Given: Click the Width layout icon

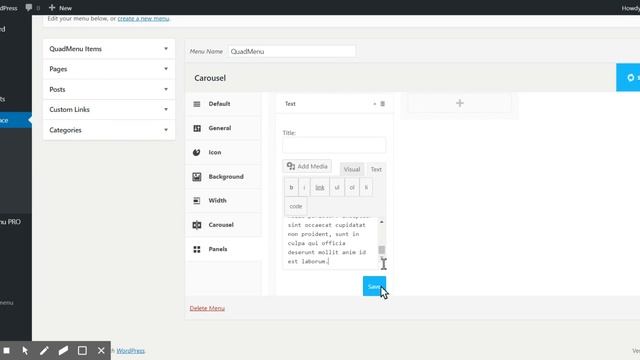Looking at the screenshot, I should click(197, 200).
